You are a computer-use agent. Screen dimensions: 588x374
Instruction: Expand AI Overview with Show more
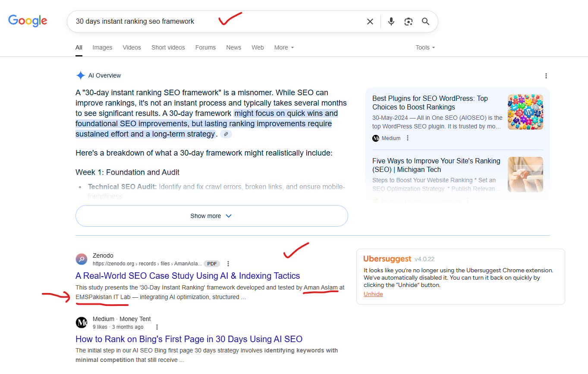coord(211,216)
